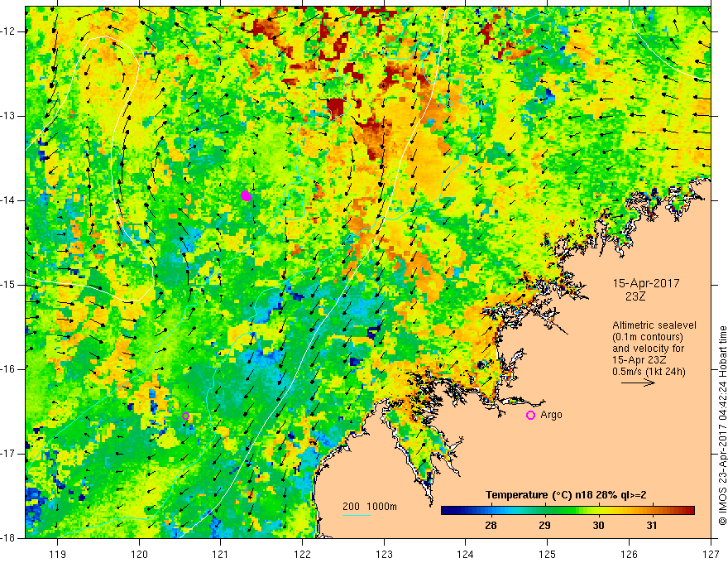This screenshot has width=728, height=563.
Task: Click longitude axis label '127'
Action: [711, 554]
